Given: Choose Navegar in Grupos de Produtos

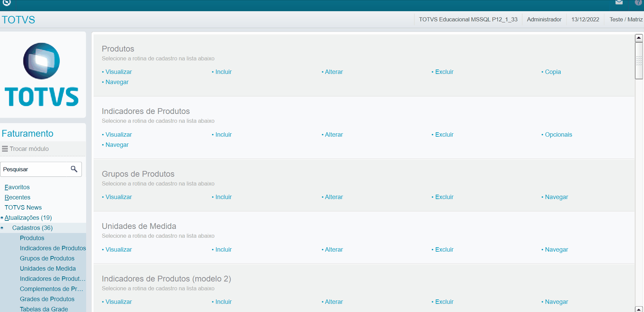Looking at the screenshot, I should coord(557,197).
